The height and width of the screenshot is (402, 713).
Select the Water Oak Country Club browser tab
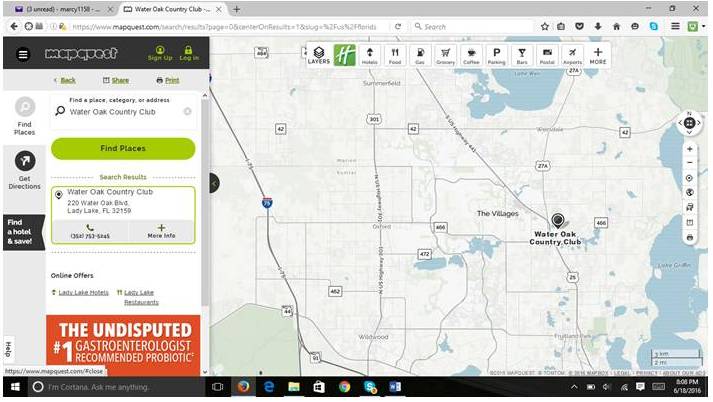(x=173, y=10)
